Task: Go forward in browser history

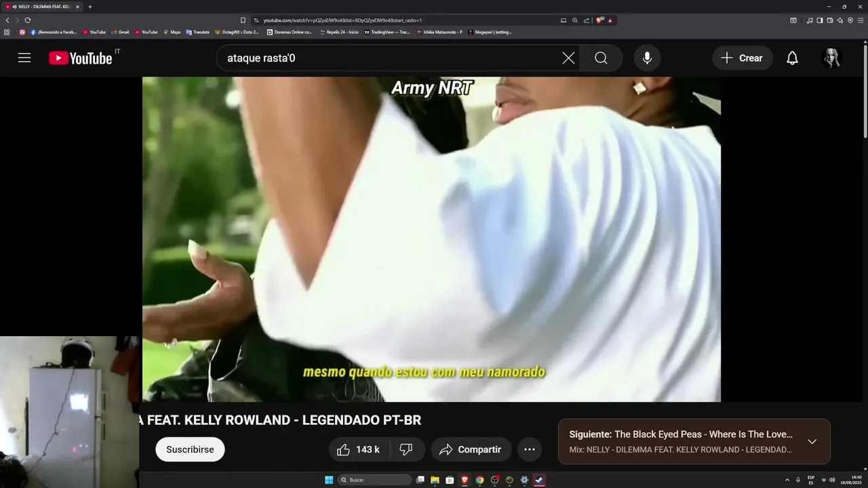Action: 18,20
